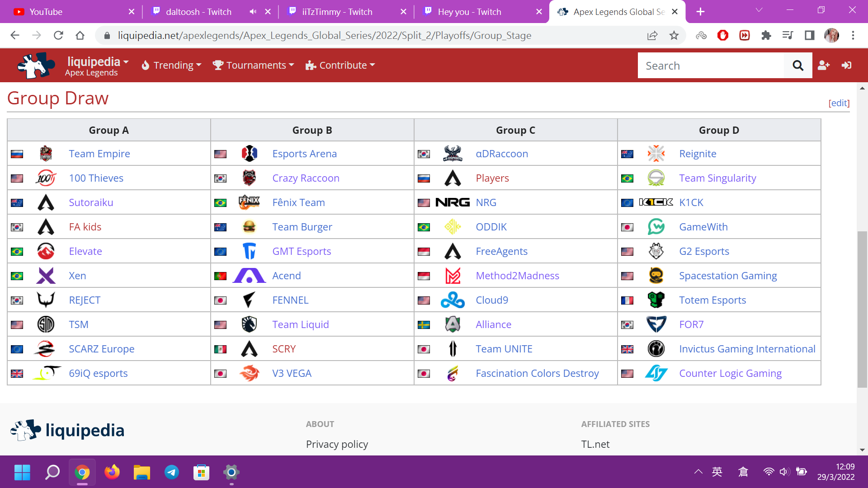Open the FENNEL team link
This screenshot has width=868, height=488.
coord(290,300)
